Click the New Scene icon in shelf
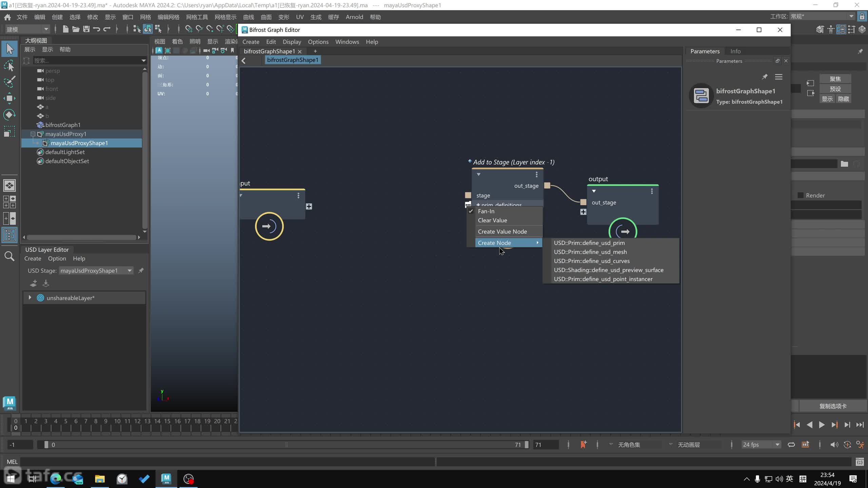This screenshot has width=868, height=488. [x=65, y=29]
